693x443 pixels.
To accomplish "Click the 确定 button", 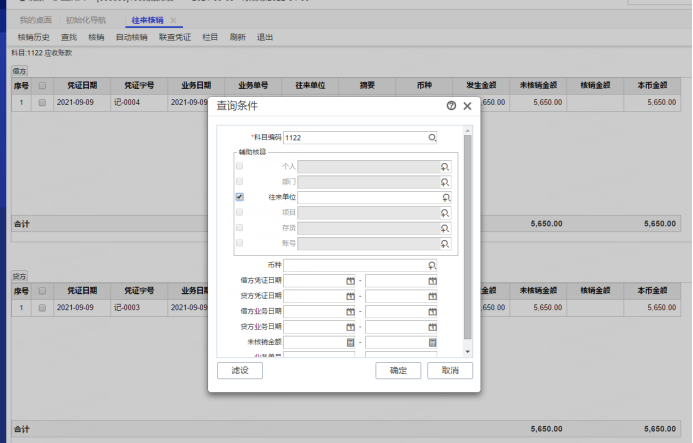I will (x=398, y=371).
